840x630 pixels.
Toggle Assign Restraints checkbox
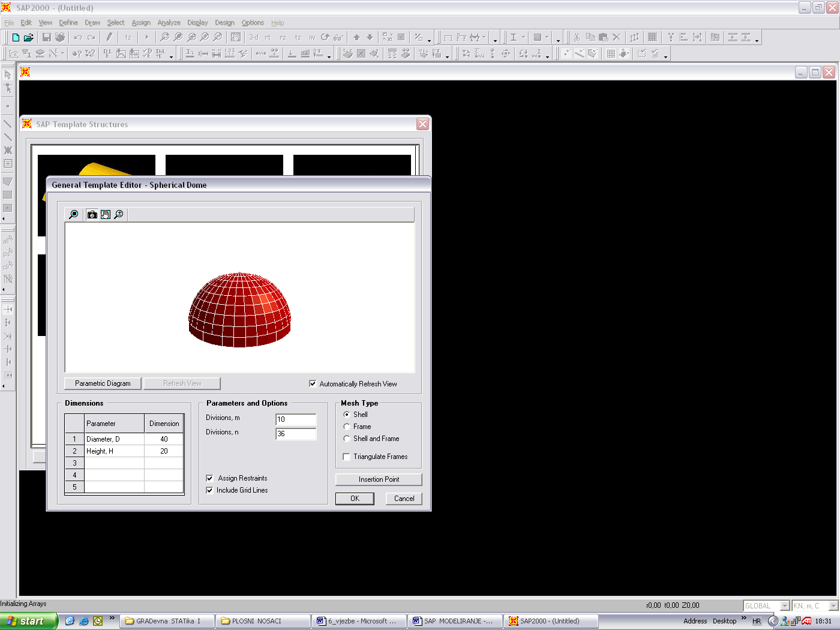point(209,478)
